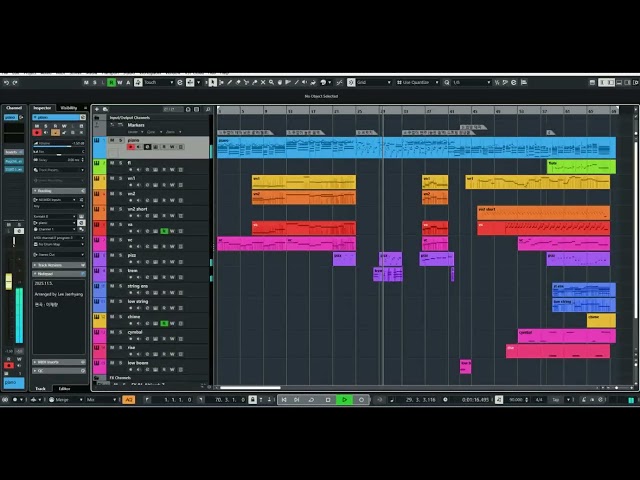Redo with the redo arrow icon

pos(15,82)
